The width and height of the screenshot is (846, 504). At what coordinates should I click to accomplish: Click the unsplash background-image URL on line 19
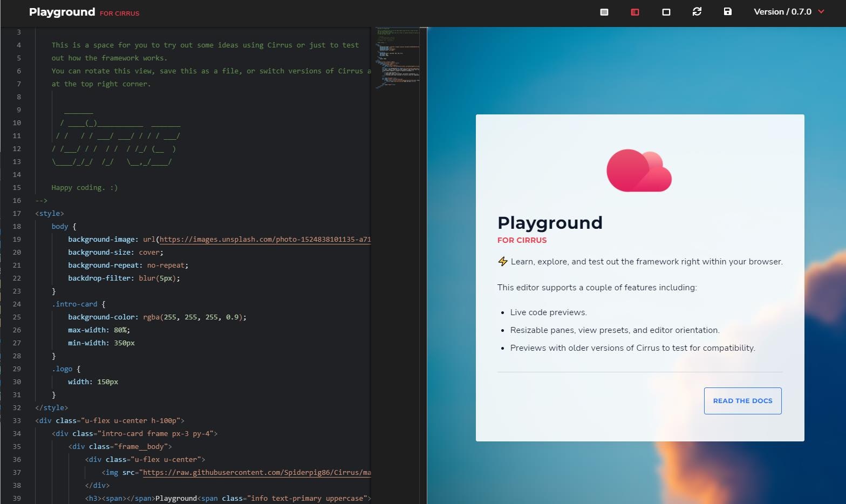pos(265,240)
